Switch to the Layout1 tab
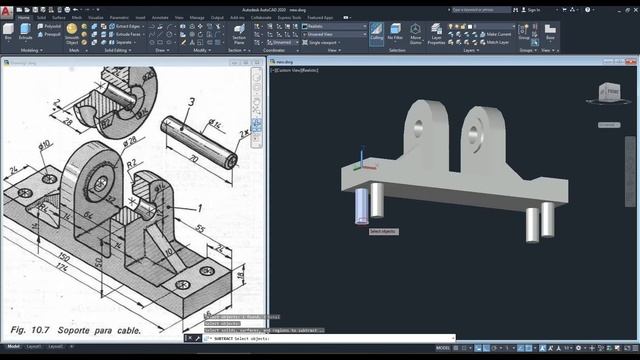This screenshot has height=360, width=640. click(x=33, y=347)
